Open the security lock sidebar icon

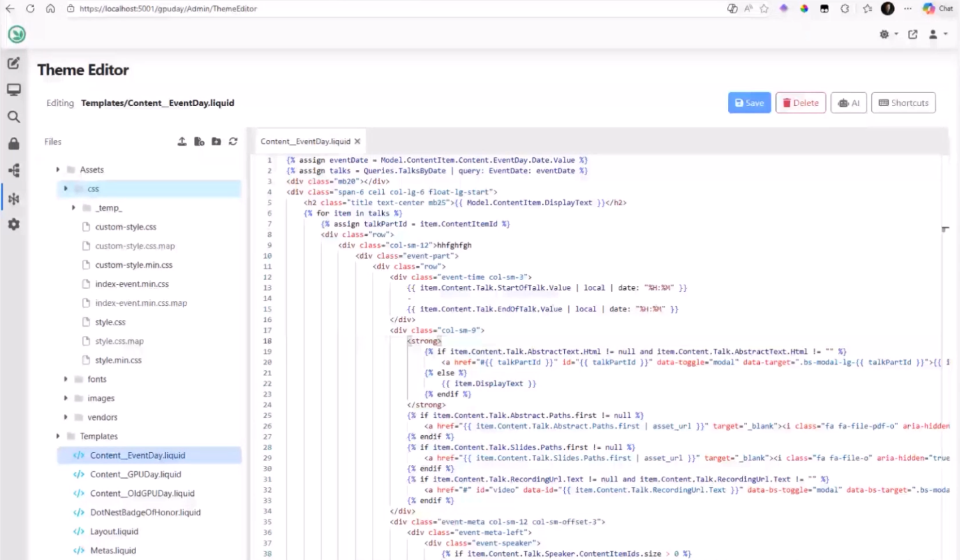tap(13, 144)
